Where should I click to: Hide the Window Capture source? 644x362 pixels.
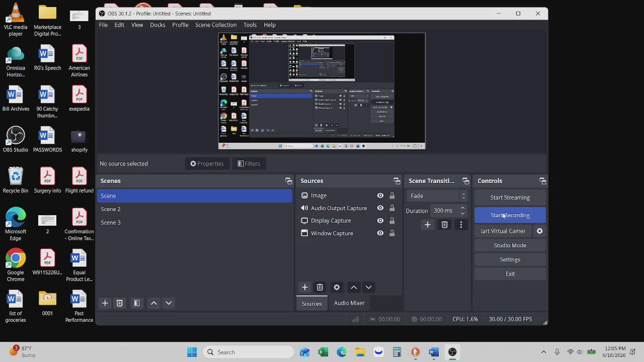[380, 233]
